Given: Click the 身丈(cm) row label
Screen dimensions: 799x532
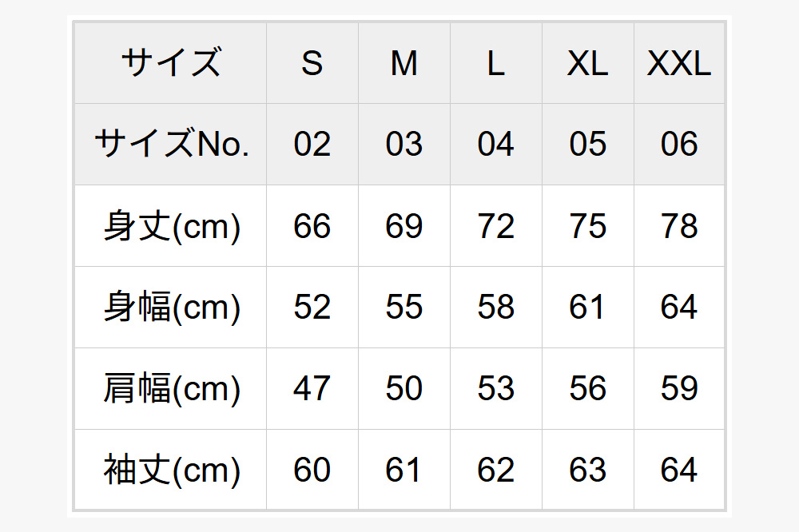Looking at the screenshot, I should tap(170, 226).
